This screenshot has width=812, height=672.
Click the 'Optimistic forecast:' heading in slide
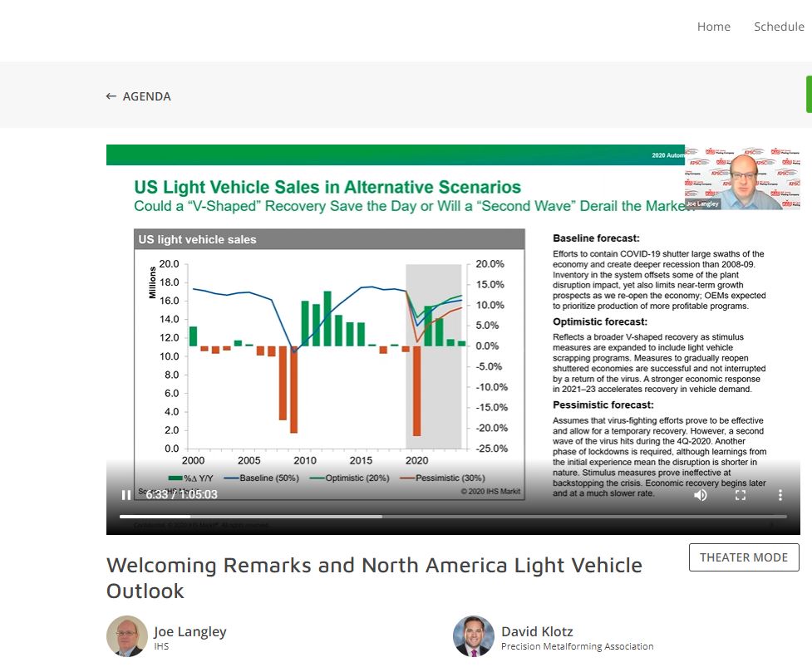tap(600, 321)
